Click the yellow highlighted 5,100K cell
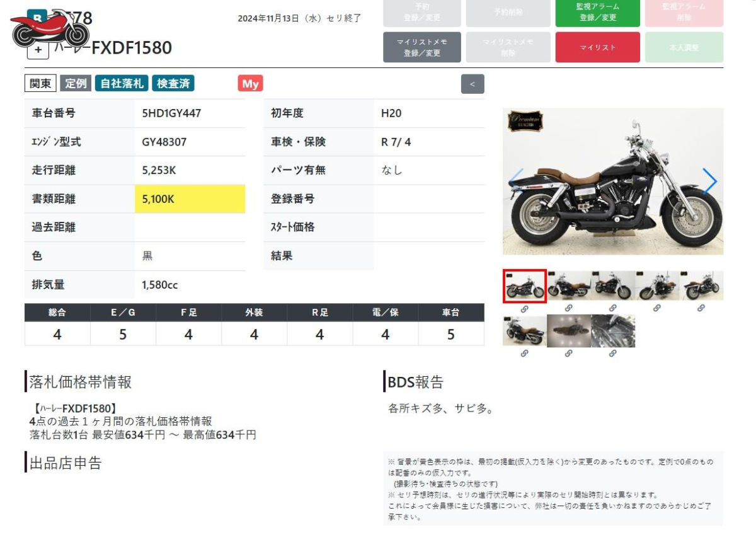 coord(190,199)
